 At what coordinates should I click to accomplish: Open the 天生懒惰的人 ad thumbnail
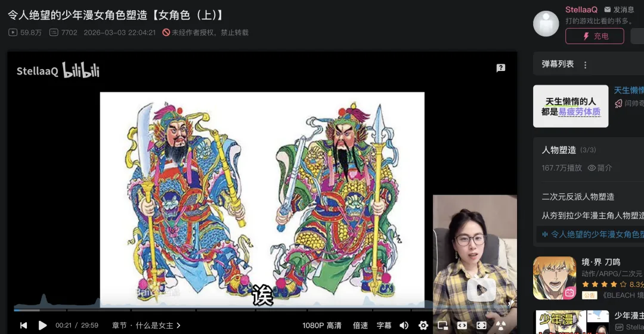[571, 106]
